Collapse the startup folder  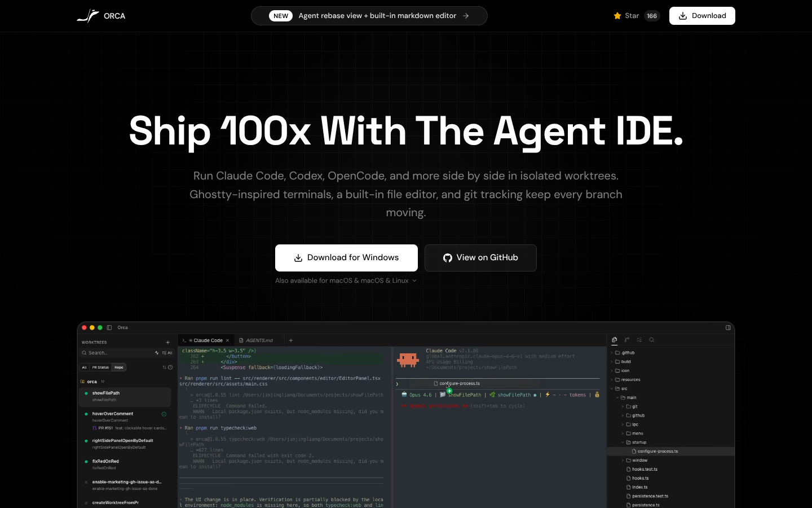[x=639, y=443]
